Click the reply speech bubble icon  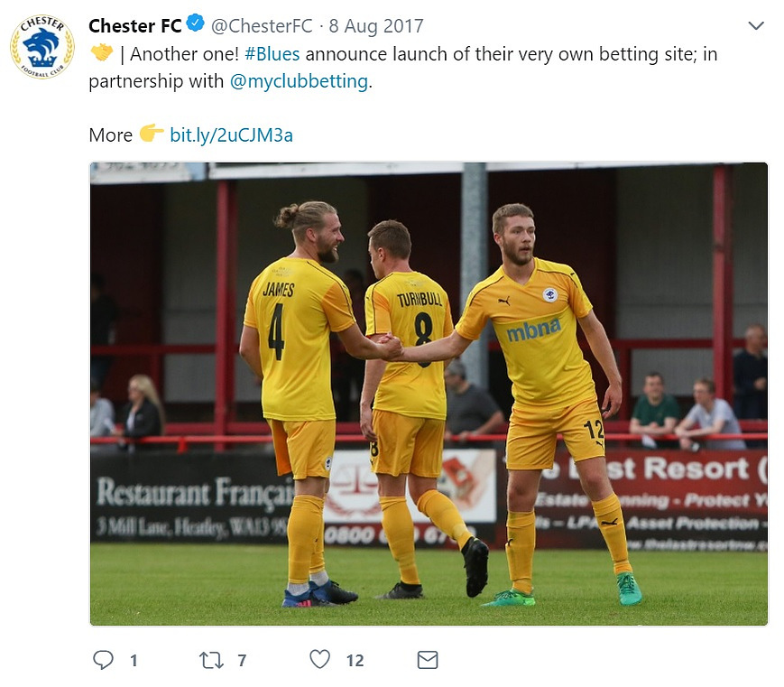[x=103, y=660]
